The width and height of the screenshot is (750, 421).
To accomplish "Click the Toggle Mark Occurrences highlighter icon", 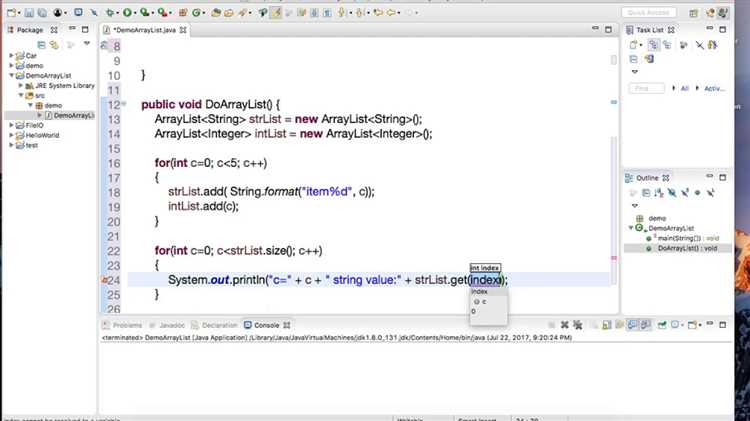I will coord(276,13).
